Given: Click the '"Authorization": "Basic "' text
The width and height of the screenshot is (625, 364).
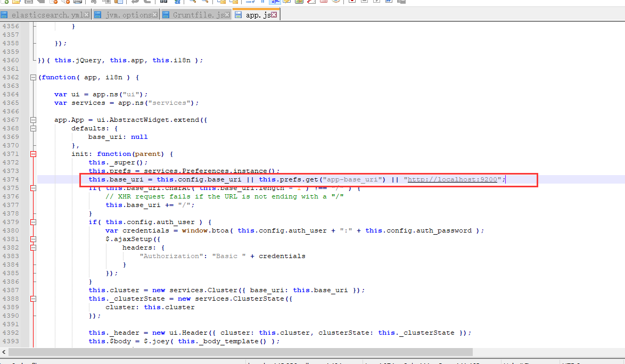Looking at the screenshot, I should pyautogui.click(x=192, y=256).
